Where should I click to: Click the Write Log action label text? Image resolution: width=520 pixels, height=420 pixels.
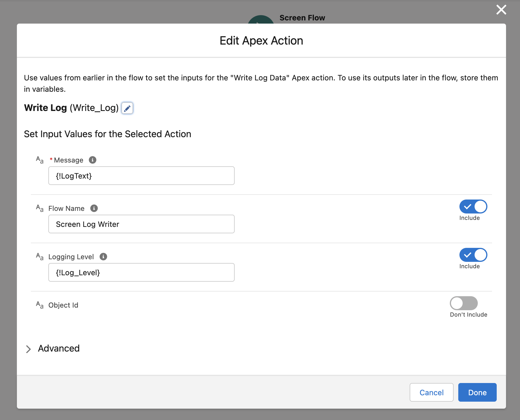tap(46, 108)
